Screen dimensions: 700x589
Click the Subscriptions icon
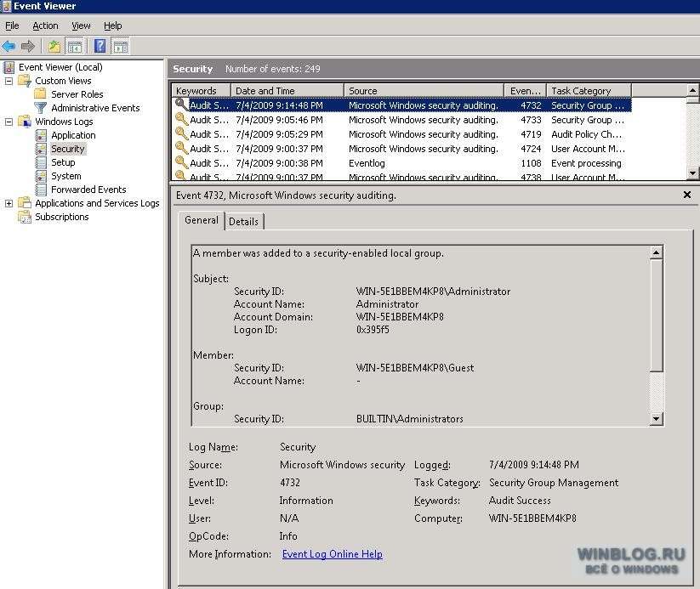(25, 217)
